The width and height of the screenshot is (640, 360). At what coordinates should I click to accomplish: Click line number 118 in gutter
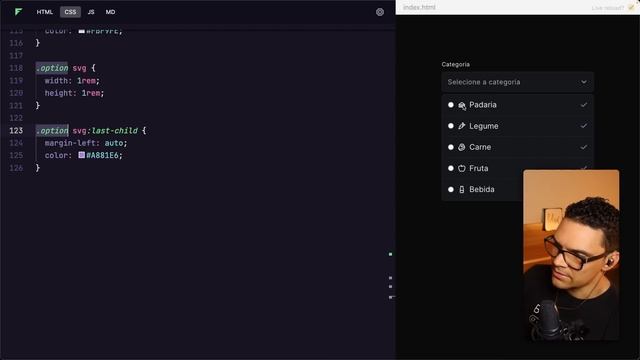[x=16, y=68]
